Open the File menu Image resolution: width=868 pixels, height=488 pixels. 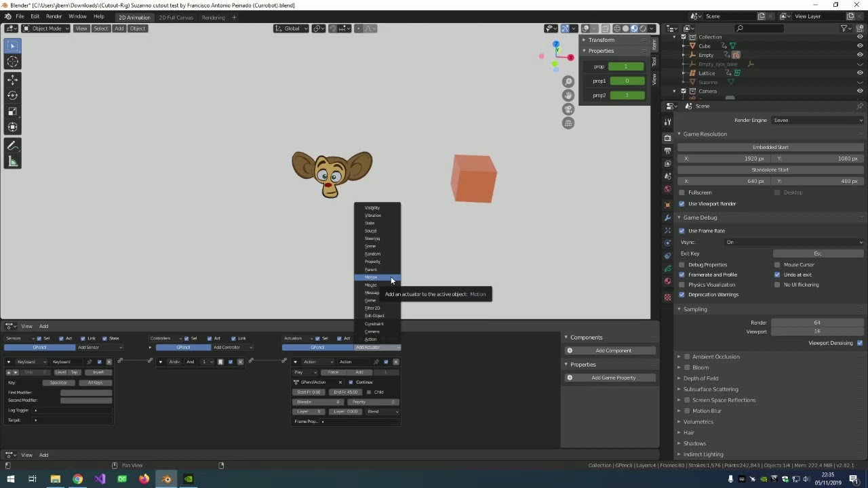click(x=20, y=17)
